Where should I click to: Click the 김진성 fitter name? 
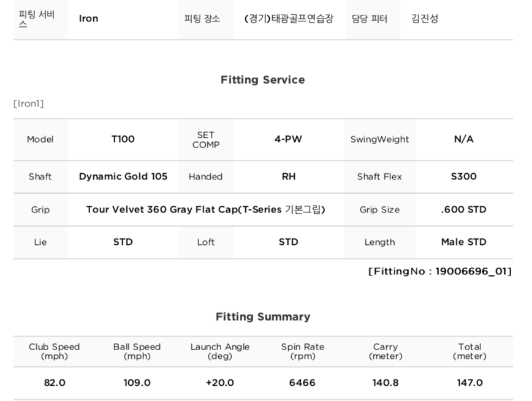[x=425, y=19]
